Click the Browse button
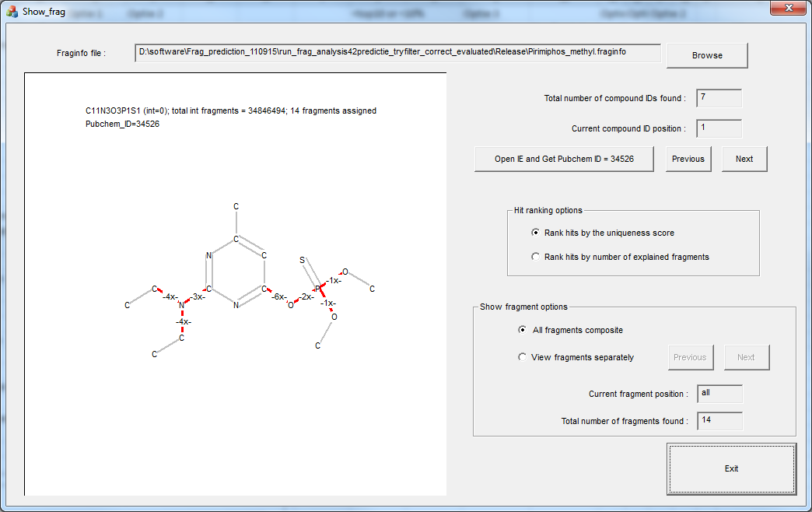 [x=707, y=55]
